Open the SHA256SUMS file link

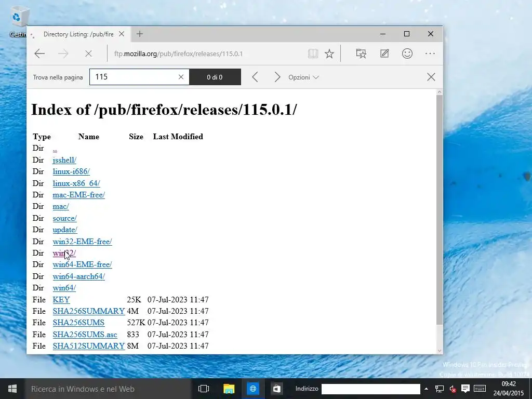[78, 323]
